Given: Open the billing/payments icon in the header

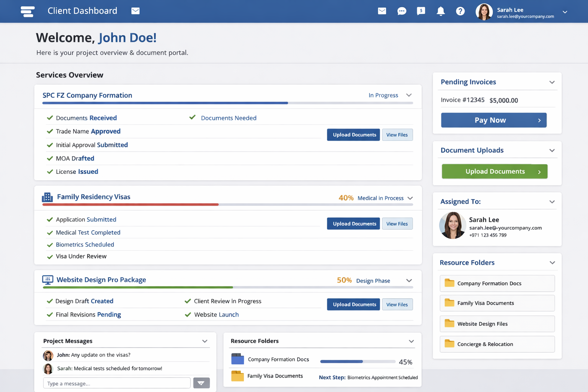Looking at the screenshot, I should 421,11.
